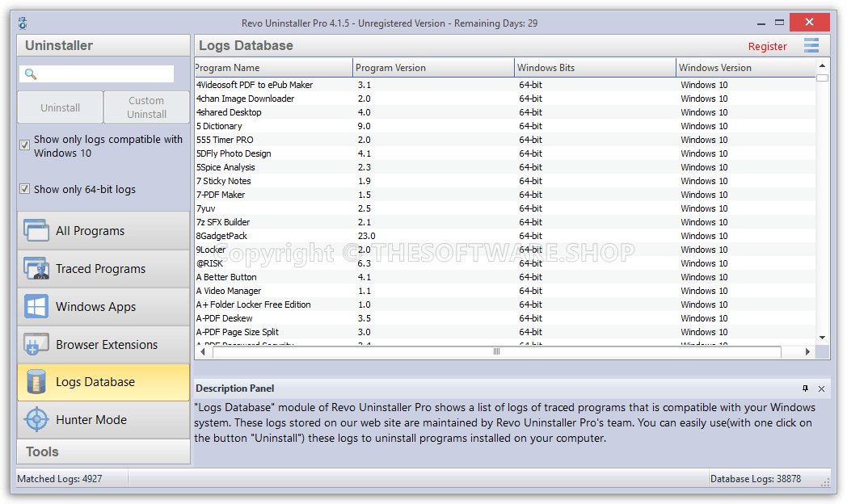Click the vertical scrollbar thumb
This screenshot has height=504, width=847.
point(822,78)
